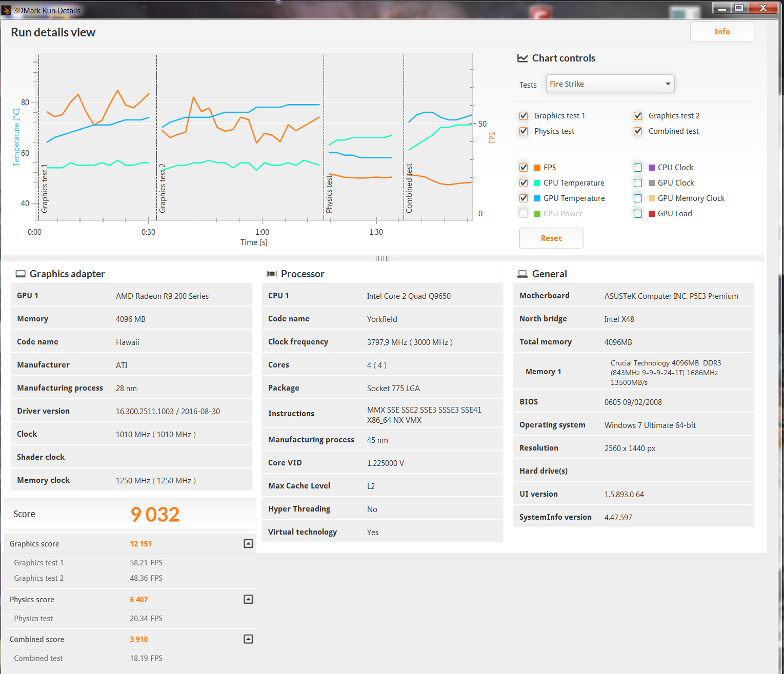Click the General laptop icon
Image resolution: width=784 pixels, height=674 pixels.
pos(522,274)
